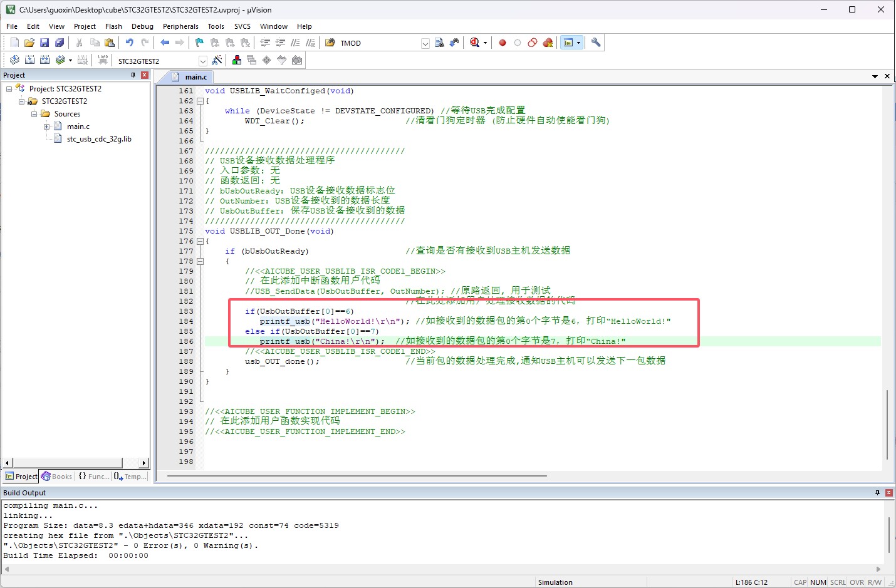Switch to the Books panel tab
Viewport: 896px width, 588px height.
click(57, 477)
